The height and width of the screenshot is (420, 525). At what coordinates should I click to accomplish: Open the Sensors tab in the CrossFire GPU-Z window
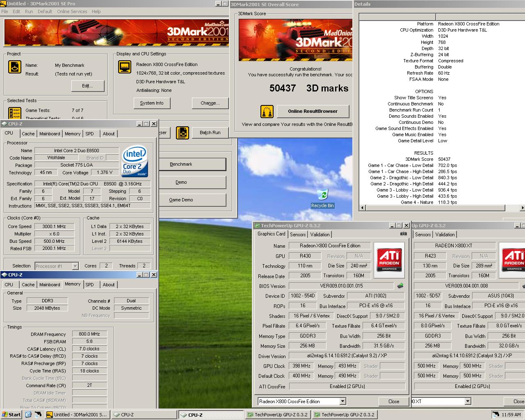click(x=298, y=235)
